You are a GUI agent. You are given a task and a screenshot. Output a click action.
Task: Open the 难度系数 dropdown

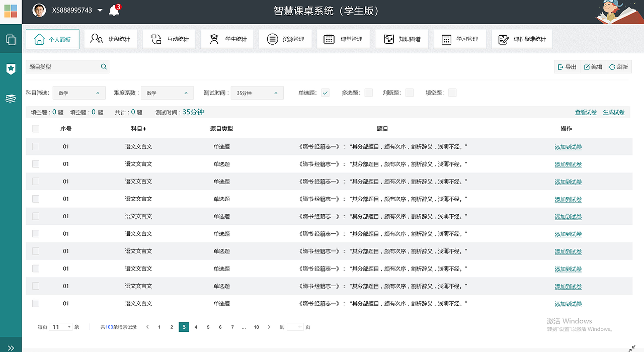tap(168, 93)
